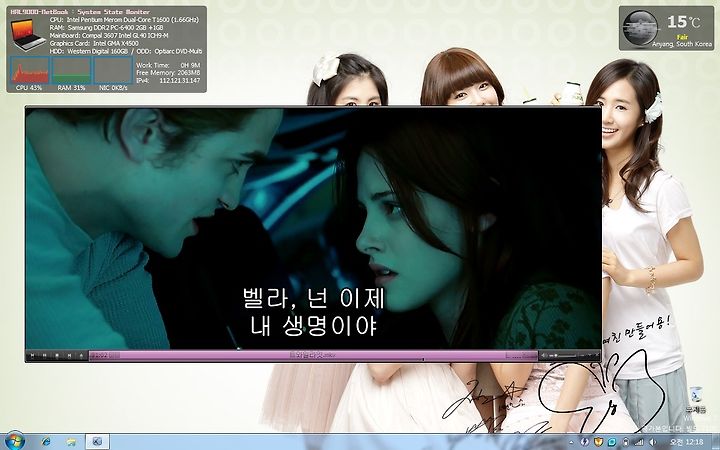Screen dimensions: 720x450
Task: Click the video frame with Korean subtitles
Action: [x=313, y=228]
